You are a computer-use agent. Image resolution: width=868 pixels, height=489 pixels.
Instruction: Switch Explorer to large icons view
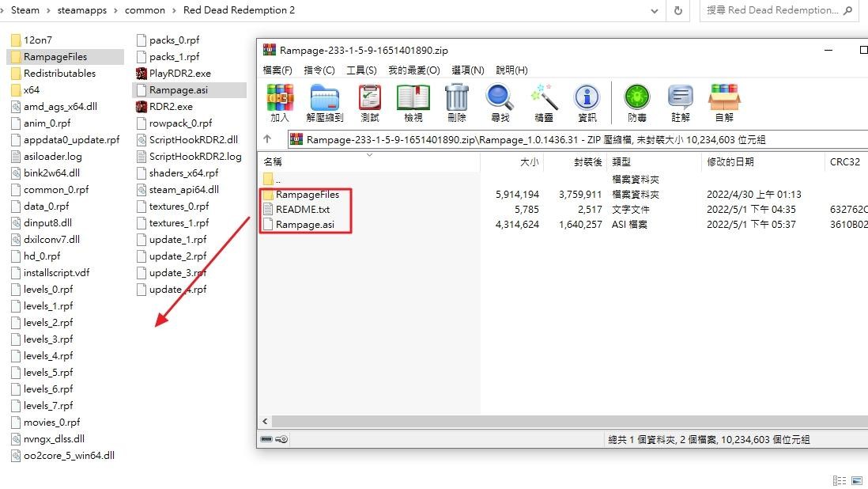coord(857,481)
